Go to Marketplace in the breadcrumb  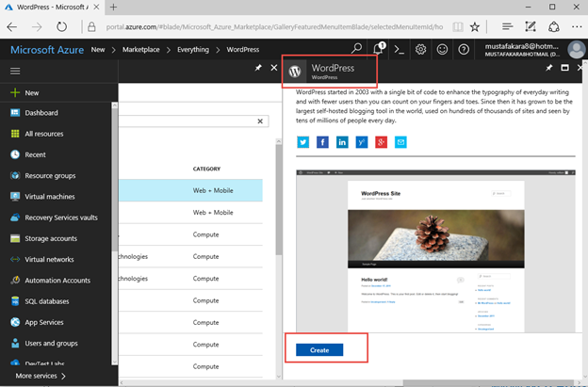click(141, 50)
